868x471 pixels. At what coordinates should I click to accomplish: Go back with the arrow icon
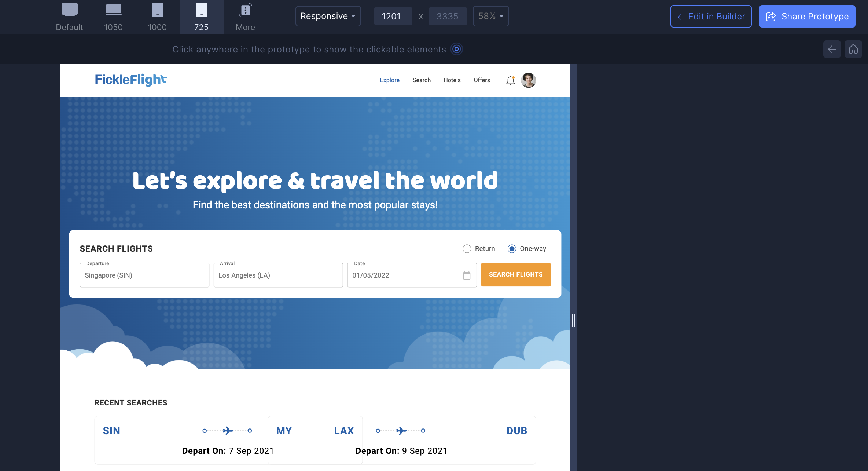coord(832,49)
